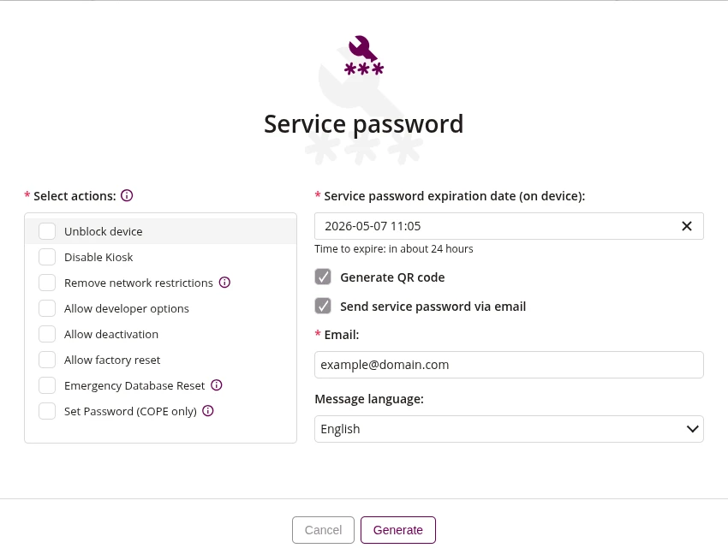The height and width of the screenshot is (560, 728).
Task: Check the Allow deactivation box
Action: click(x=47, y=334)
